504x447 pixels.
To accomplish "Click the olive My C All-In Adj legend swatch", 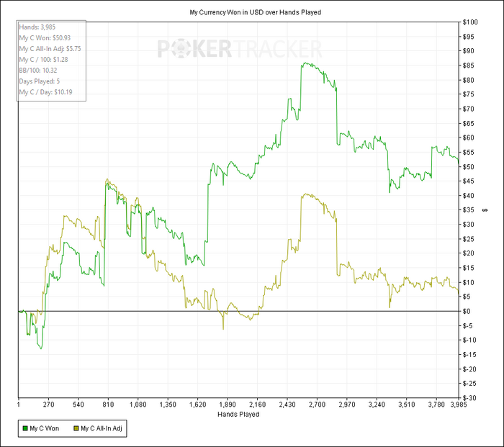I will pyautogui.click(x=76, y=429).
